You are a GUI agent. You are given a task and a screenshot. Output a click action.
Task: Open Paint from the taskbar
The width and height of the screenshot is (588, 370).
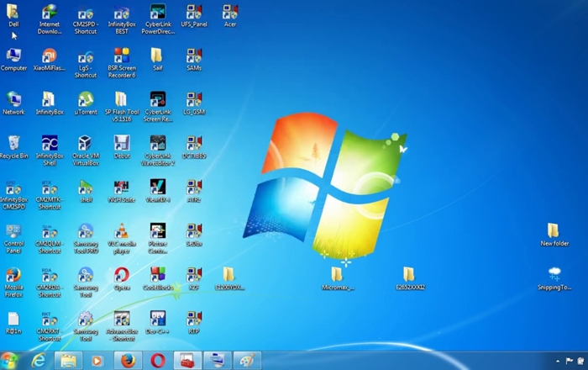click(247, 361)
